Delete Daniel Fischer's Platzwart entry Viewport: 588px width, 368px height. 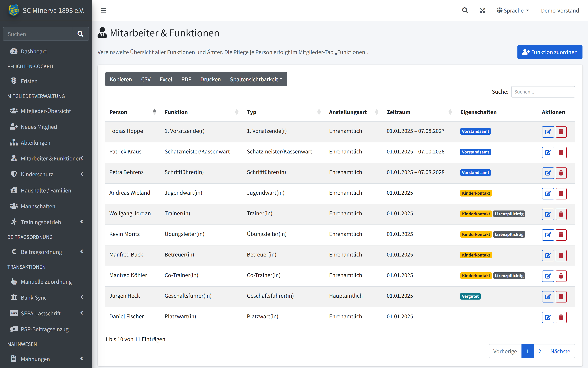[561, 317]
